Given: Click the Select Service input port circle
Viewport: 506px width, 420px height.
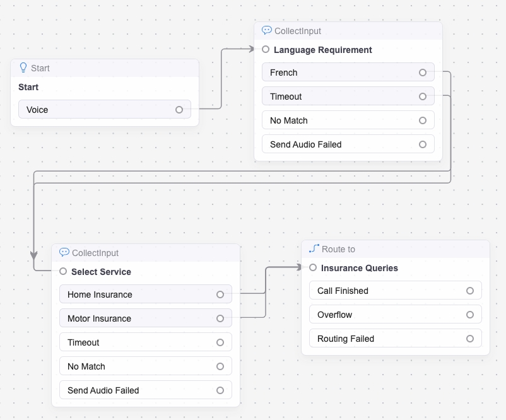Looking at the screenshot, I should click(x=62, y=271).
